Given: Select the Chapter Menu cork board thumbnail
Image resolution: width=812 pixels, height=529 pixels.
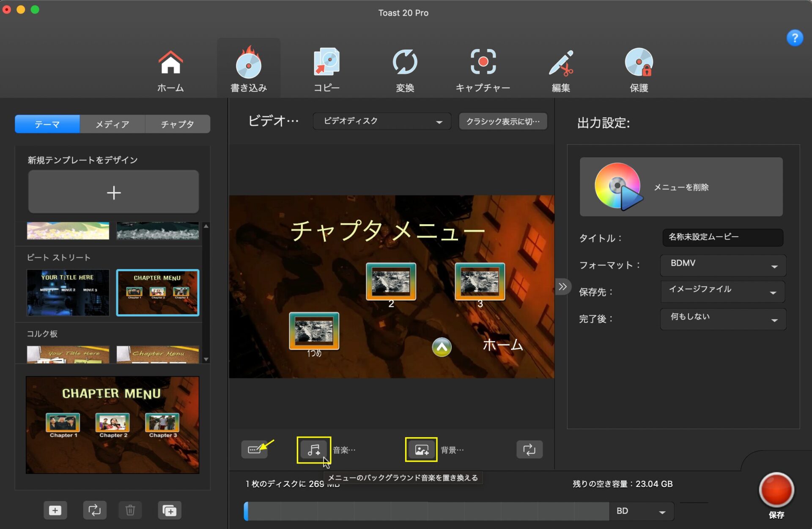Looking at the screenshot, I should [157, 355].
